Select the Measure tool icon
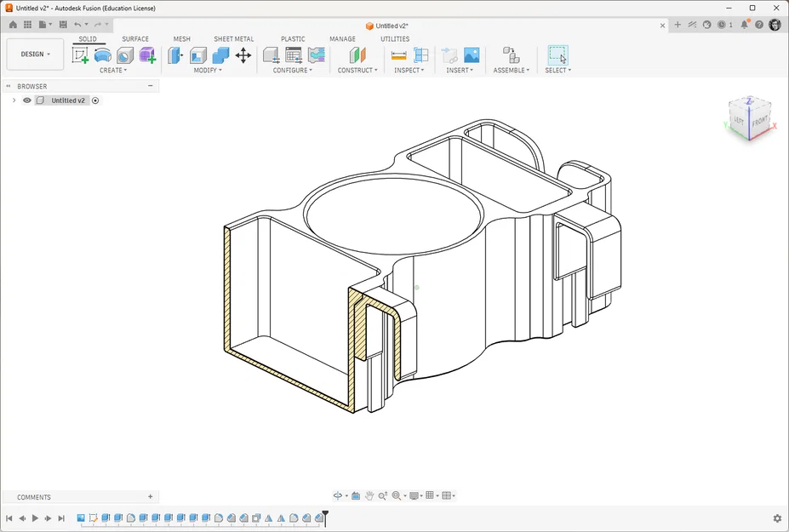Image resolution: width=789 pixels, height=532 pixels. [398, 55]
